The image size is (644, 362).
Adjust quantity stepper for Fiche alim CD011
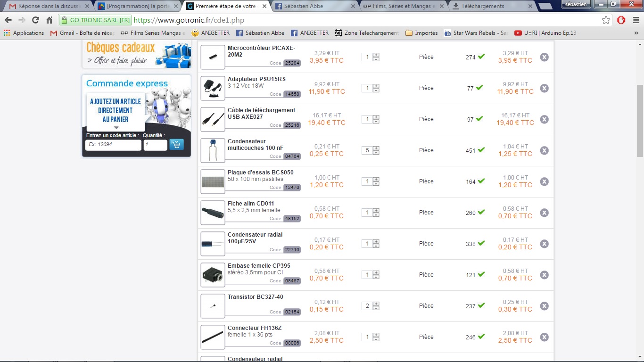[x=376, y=213]
